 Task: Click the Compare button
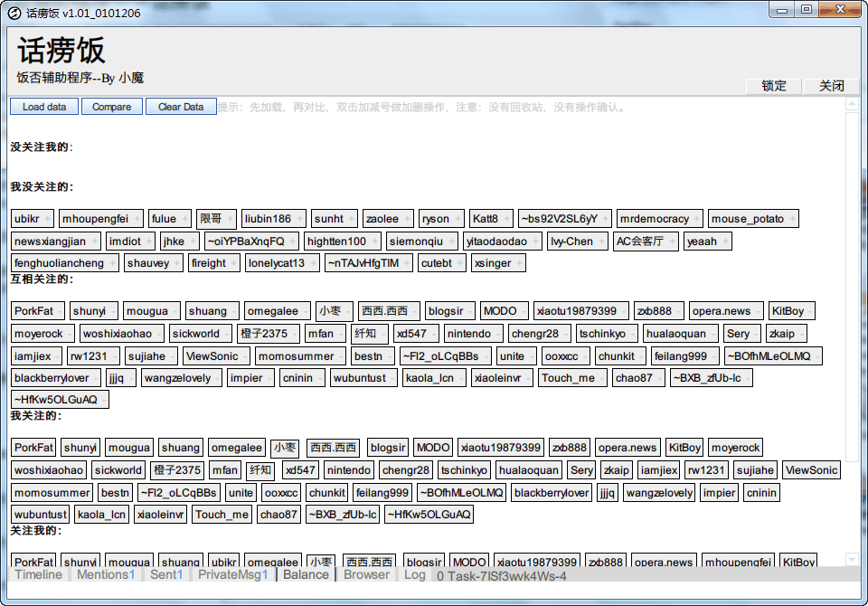(x=112, y=107)
